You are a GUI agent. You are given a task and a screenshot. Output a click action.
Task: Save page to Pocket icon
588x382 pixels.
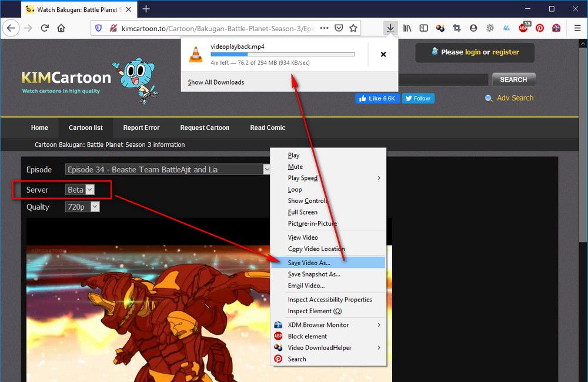(339, 28)
